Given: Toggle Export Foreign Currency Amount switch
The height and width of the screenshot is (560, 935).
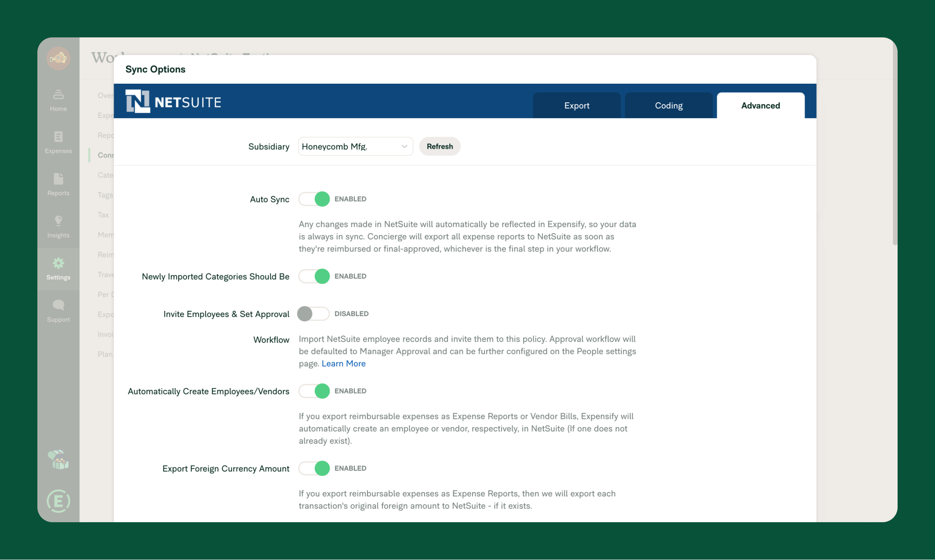Looking at the screenshot, I should tap(314, 468).
